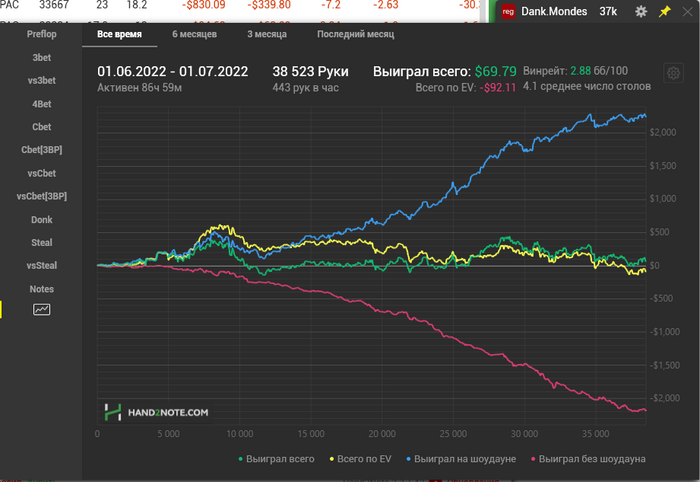This screenshot has width=700, height=482.
Task: Open the vsSteal section
Action: point(42,266)
